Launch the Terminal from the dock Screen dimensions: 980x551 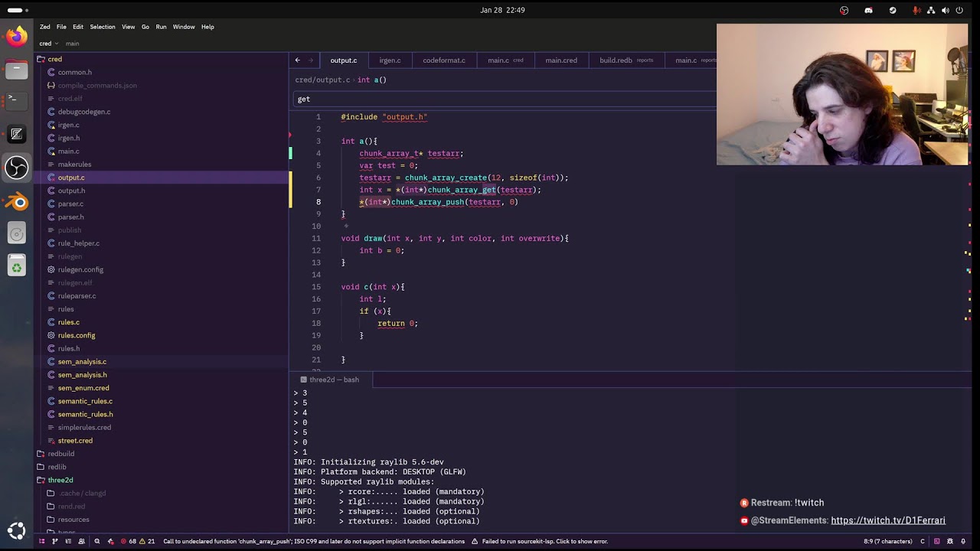[16, 99]
